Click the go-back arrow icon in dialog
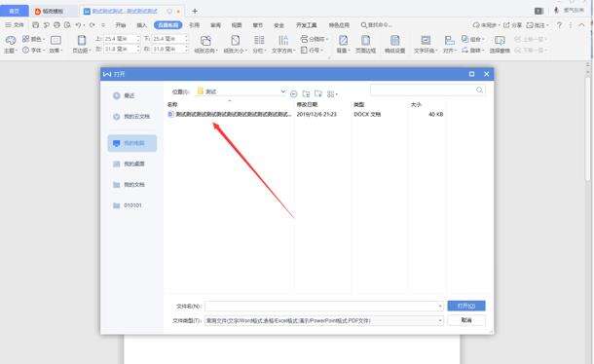The image size is (594, 364). [293, 94]
